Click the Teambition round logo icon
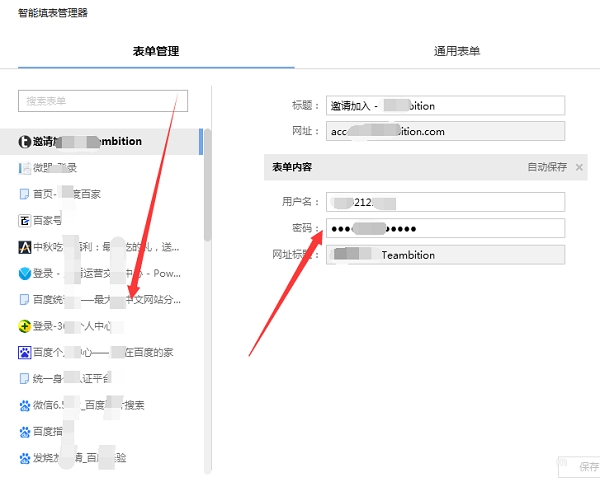Screen dimensions: 600x482 pyautogui.click(x=24, y=142)
